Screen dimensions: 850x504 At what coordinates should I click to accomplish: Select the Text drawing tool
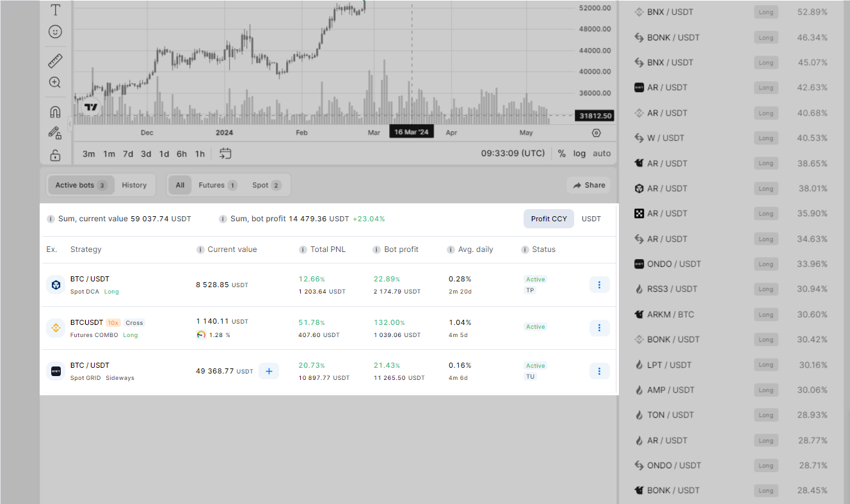click(56, 10)
